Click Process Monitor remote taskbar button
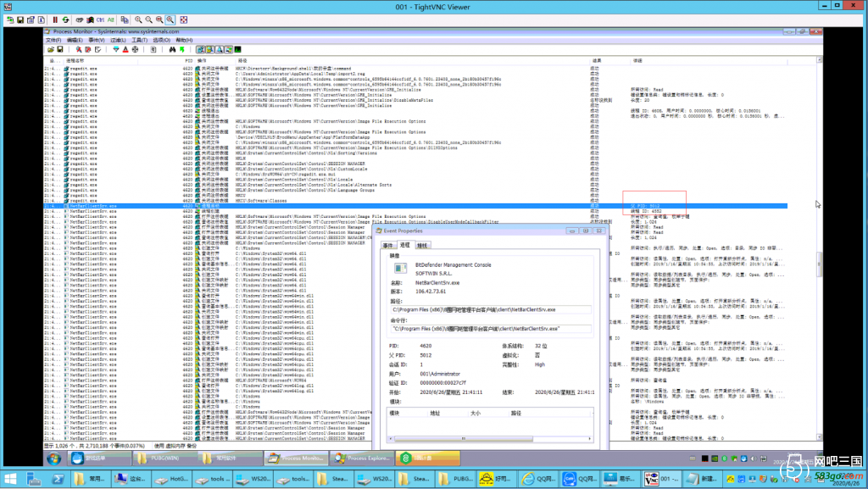The height and width of the screenshot is (489, 868). pos(296,458)
